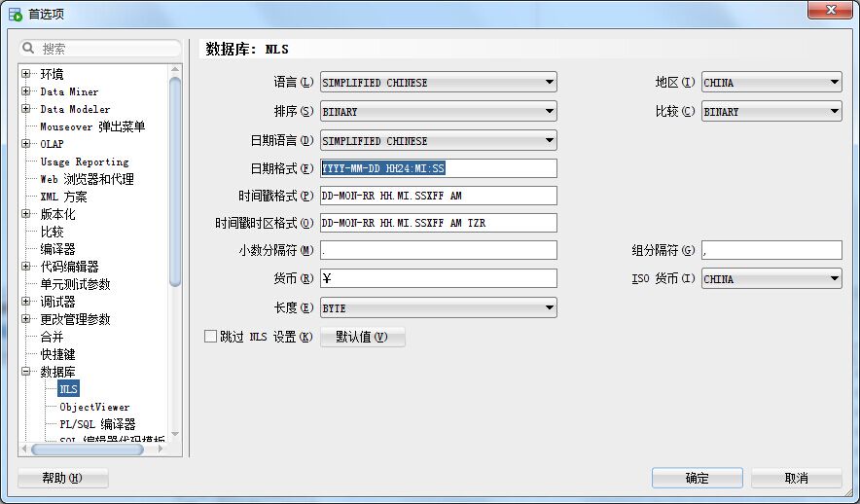Open the 语言 dropdown

pos(439,83)
